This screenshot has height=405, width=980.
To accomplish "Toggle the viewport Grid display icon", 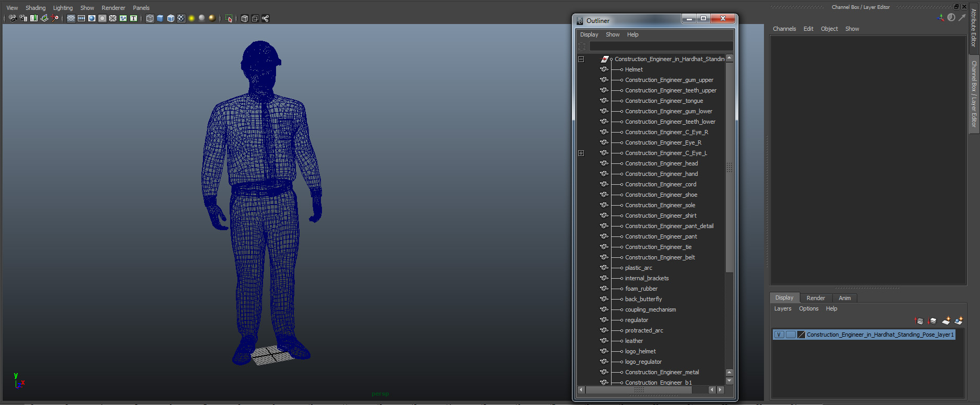I will (71, 18).
